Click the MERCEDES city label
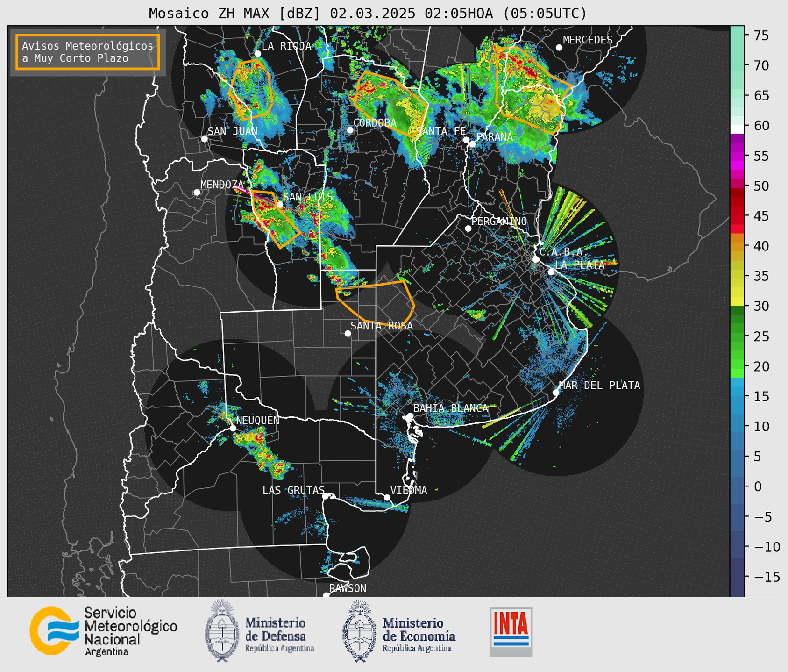The image size is (788, 672). click(587, 40)
